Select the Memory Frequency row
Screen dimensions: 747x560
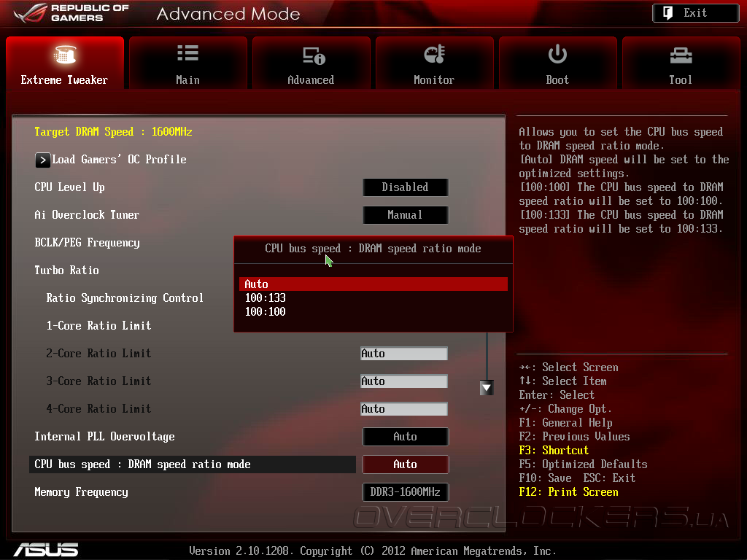pyautogui.click(x=82, y=492)
